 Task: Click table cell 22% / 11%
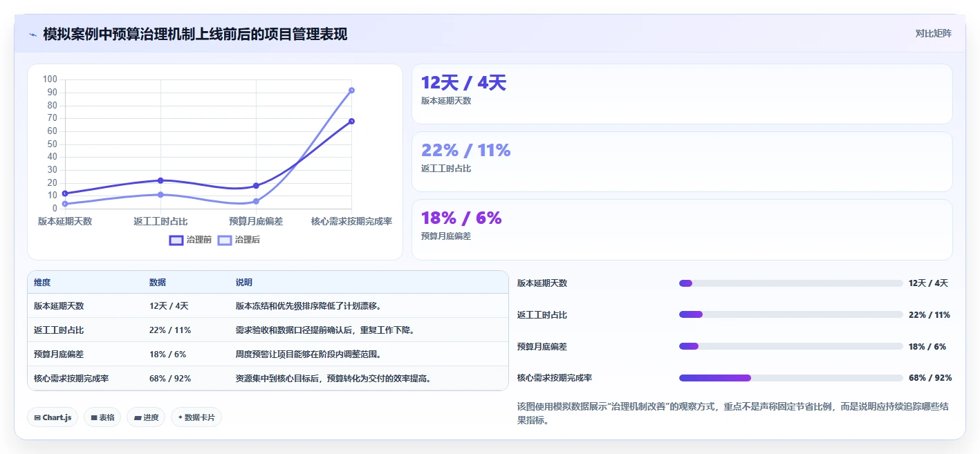[x=170, y=330]
